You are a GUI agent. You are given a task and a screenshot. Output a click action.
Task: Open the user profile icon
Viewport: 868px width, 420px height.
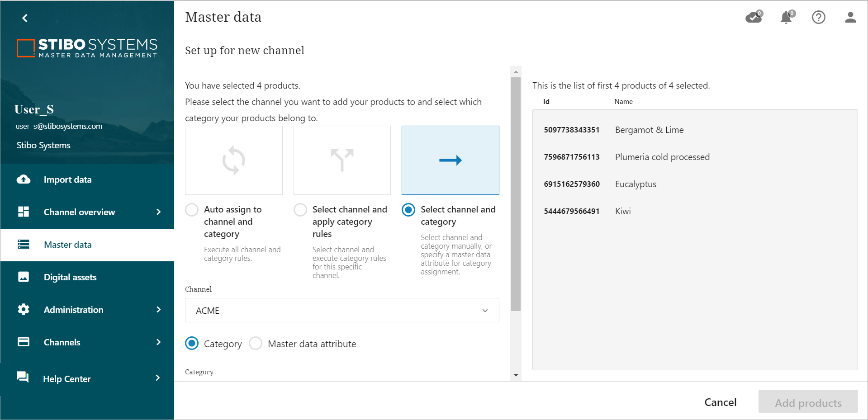tap(850, 17)
